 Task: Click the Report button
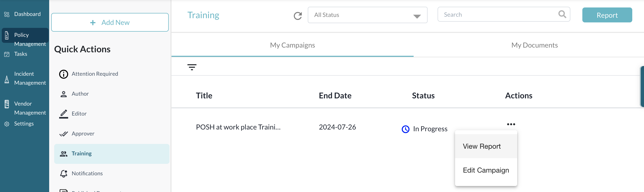[607, 15]
